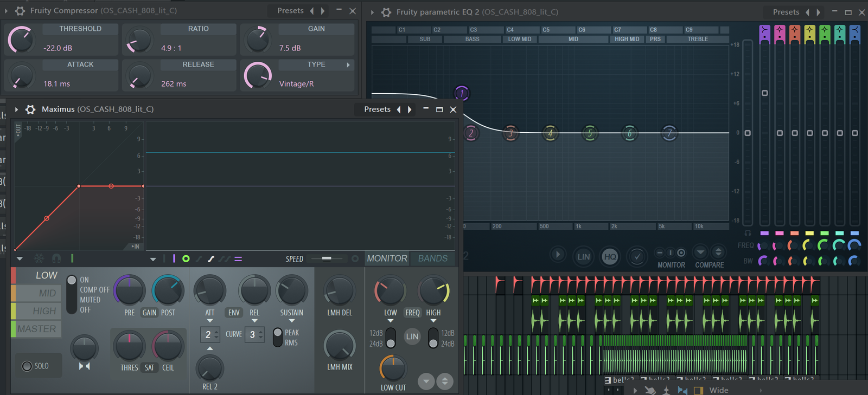This screenshot has height=395, width=868.
Task: Click the snowflake freeze icon in Maximus
Action: coord(39,259)
